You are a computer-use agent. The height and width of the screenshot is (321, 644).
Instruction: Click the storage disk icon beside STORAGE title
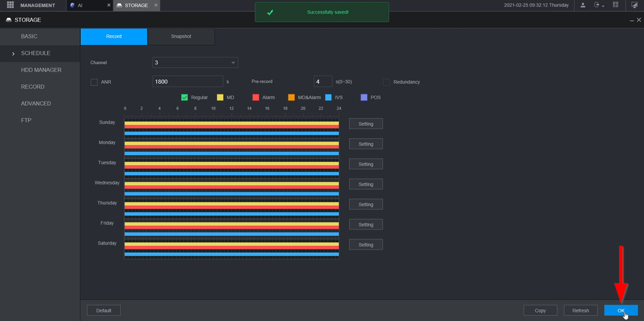9,20
